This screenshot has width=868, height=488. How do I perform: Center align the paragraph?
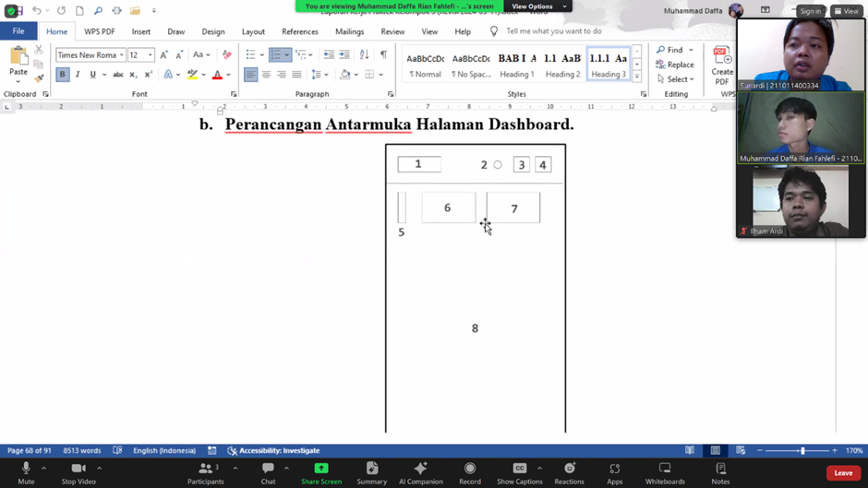(266, 74)
